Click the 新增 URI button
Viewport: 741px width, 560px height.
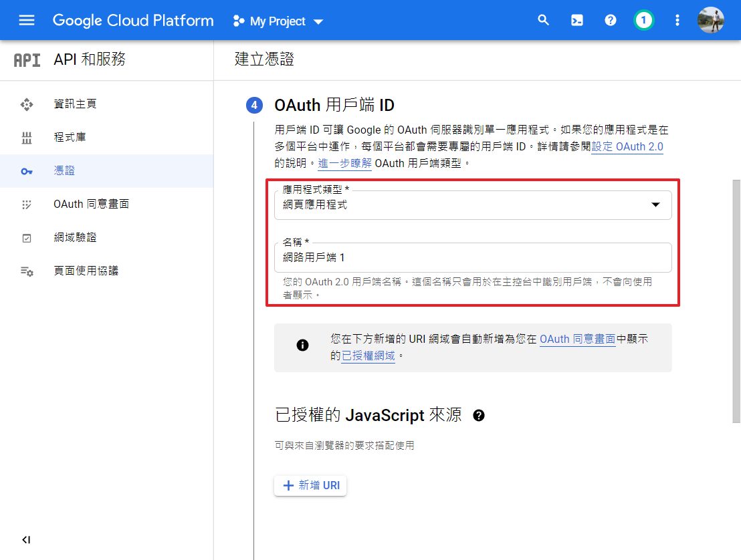click(x=310, y=485)
